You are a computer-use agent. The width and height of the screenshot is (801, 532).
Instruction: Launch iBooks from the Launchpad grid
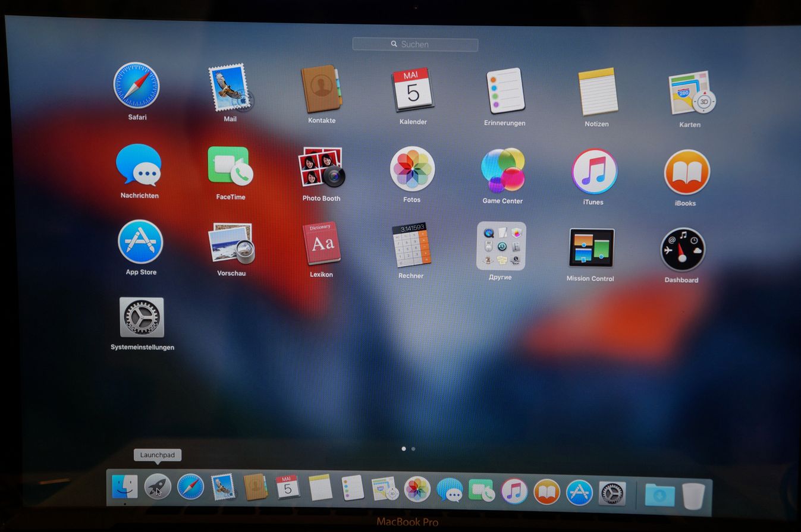pos(686,173)
